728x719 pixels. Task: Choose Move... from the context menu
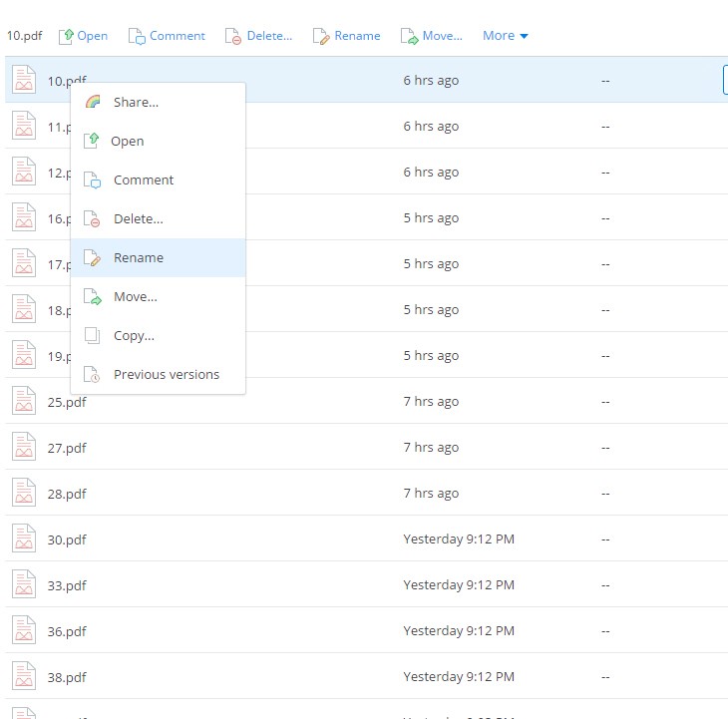pyautogui.click(x=136, y=296)
